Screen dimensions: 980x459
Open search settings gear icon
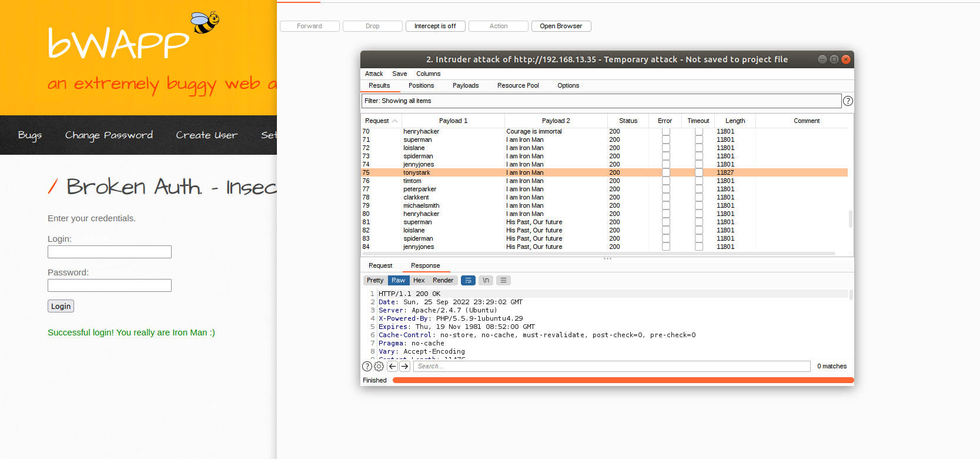tap(379, 367)
